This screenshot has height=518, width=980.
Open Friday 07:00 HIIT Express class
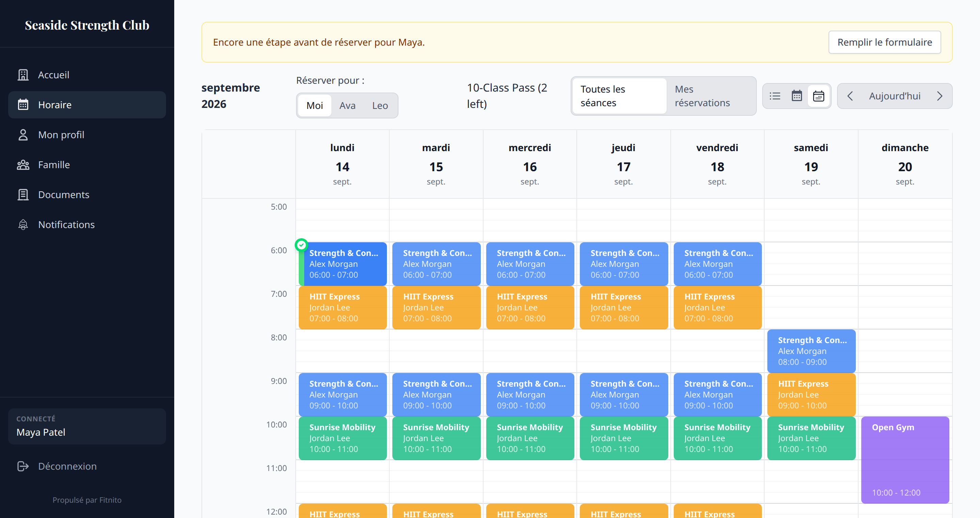coord(718,308)
